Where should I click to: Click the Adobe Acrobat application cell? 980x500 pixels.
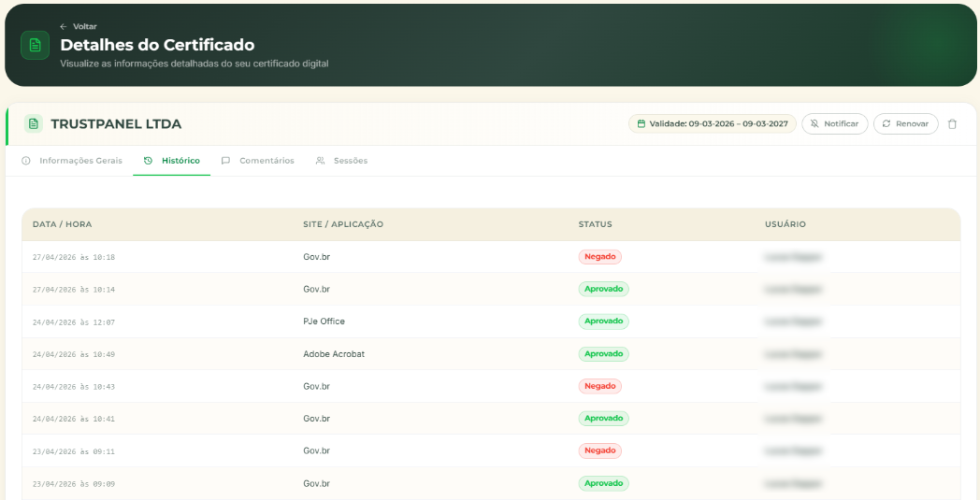334,354
